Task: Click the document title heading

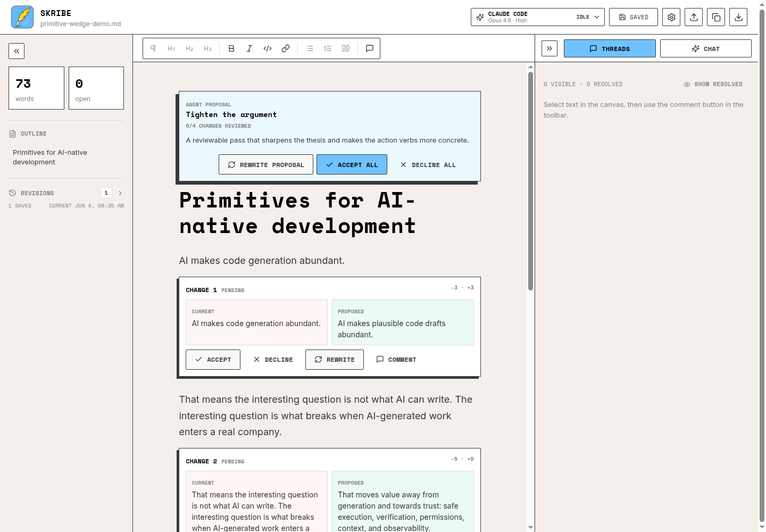Action: click(x=297, y=213)
